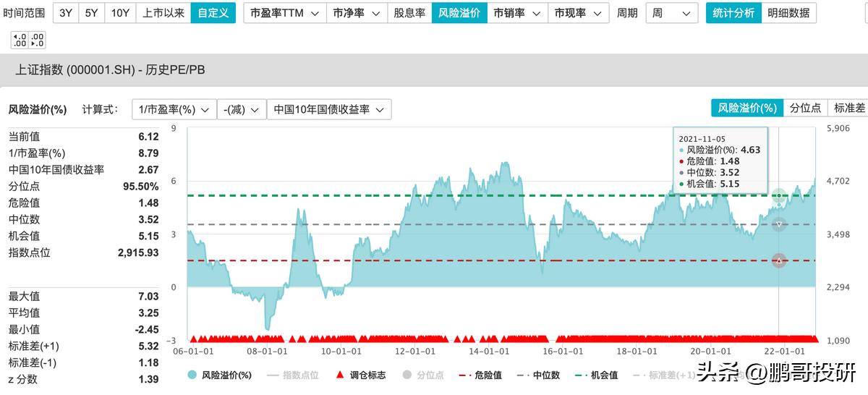Switch to 明细数据 view
Image resolution: width=868 pixels, height=395 pixels.
pyautogui.click(x=788, y=13)
